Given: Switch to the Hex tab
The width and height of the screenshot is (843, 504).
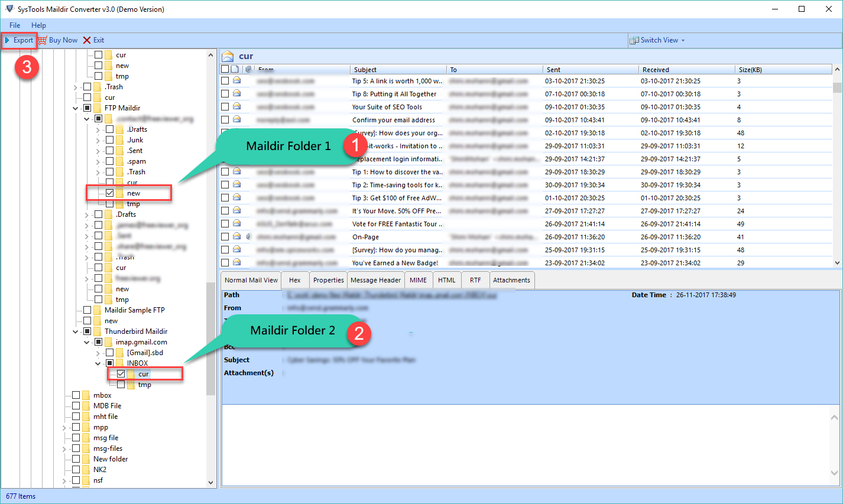Looking at the screenshot, I should (295, 280).
